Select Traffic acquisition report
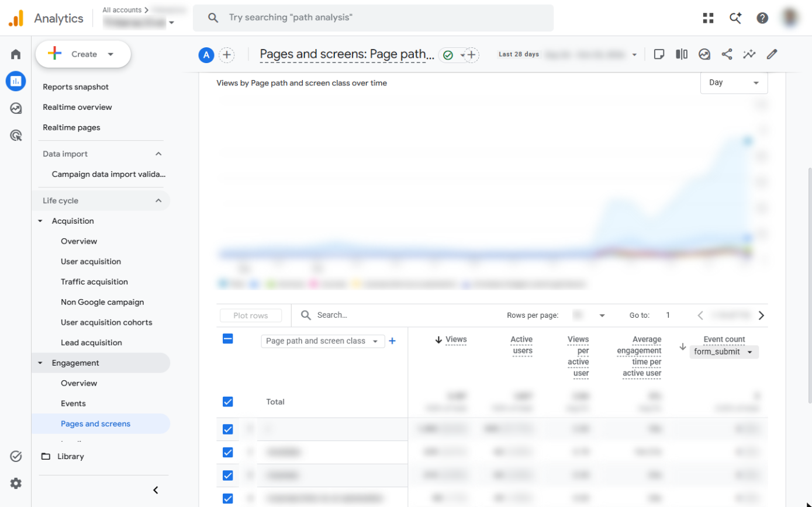Viewport: 812px width, 507px height. pos(94,282)
